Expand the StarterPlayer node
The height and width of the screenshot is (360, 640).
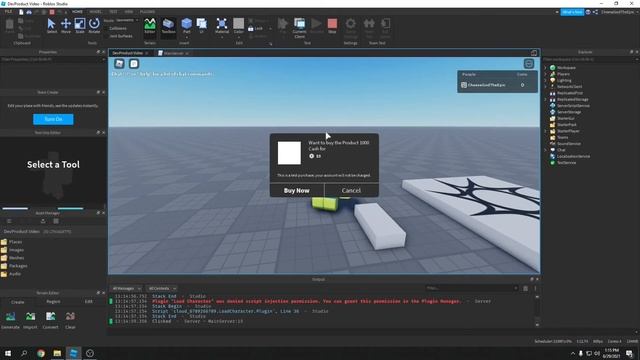click(x=546, y=131)
